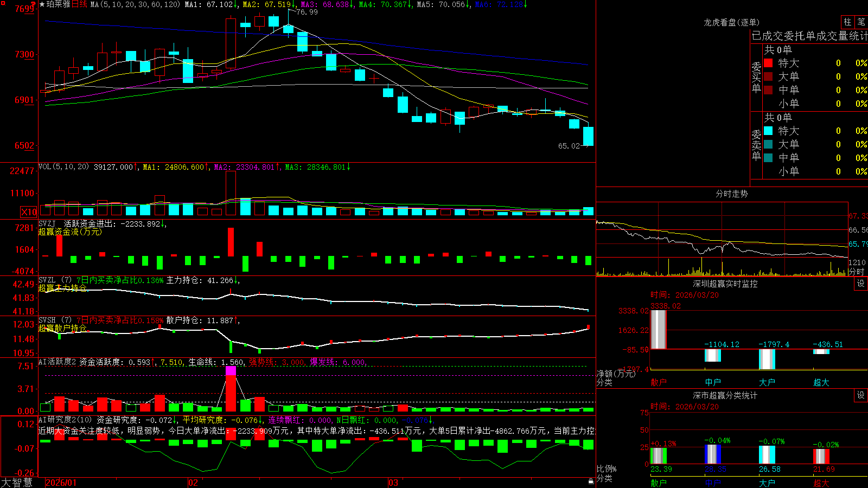Click the X10 volume scale box
The height and width of the screenshot is (488, 868).
click(x=29, y=212)
